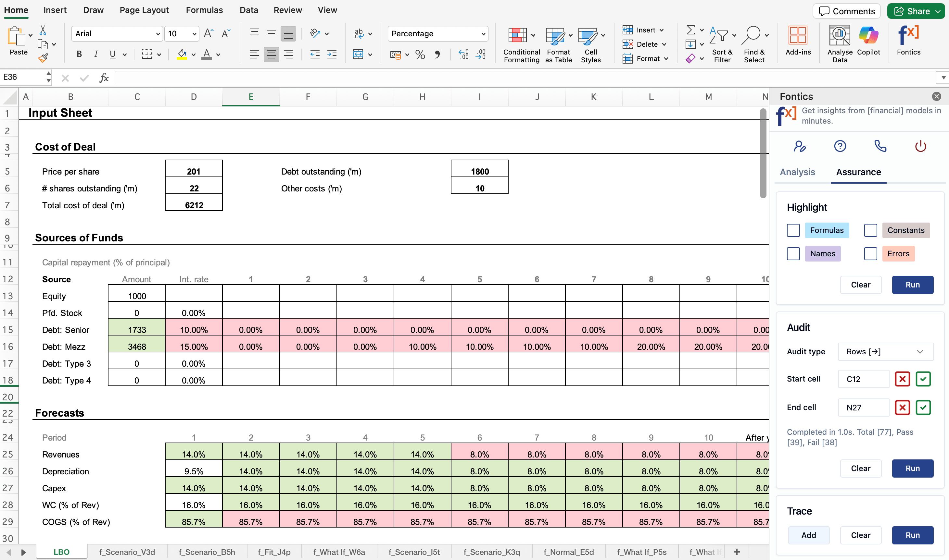Enable the Formulas highlight checkbox

click(793, 230)
